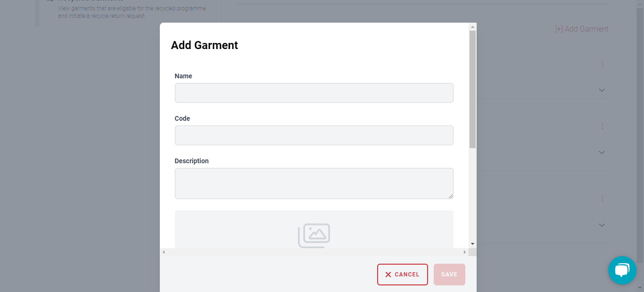Expand the middle garment row chevron
This screenshot has width=644, height=292.
coord(602,152)
